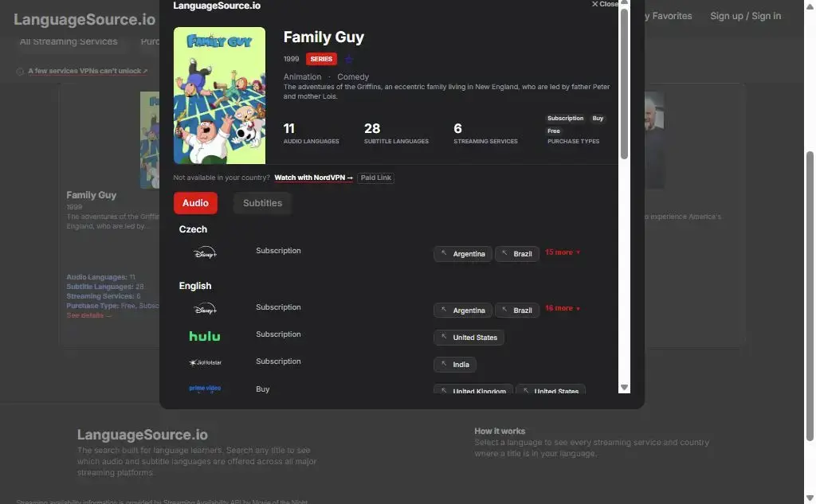Click the Comedy genre label
This screenshot has height=504, width=816.
[x=353, y=76]
